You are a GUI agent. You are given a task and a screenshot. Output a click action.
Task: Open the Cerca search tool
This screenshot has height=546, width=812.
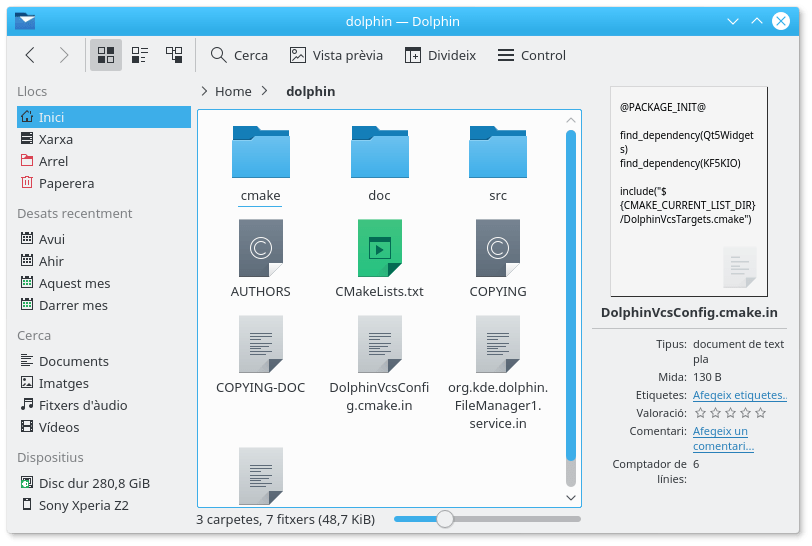click(x=239, y=55)
